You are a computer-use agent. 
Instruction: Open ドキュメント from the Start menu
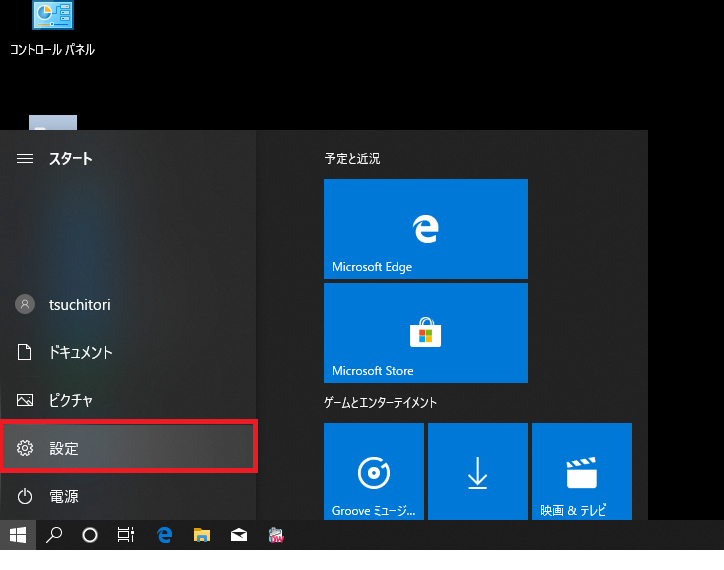click(x=80, y=352)
